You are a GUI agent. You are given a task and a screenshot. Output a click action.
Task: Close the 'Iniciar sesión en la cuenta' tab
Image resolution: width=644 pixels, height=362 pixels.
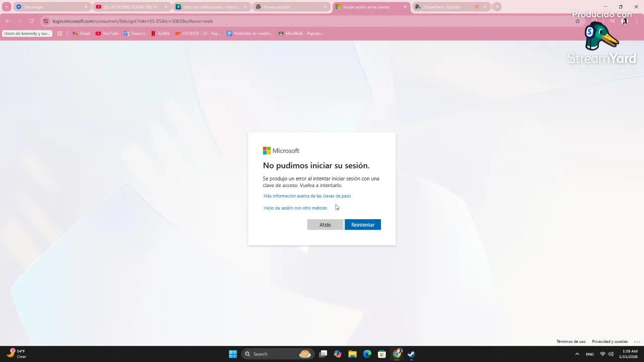click(405, 7)
